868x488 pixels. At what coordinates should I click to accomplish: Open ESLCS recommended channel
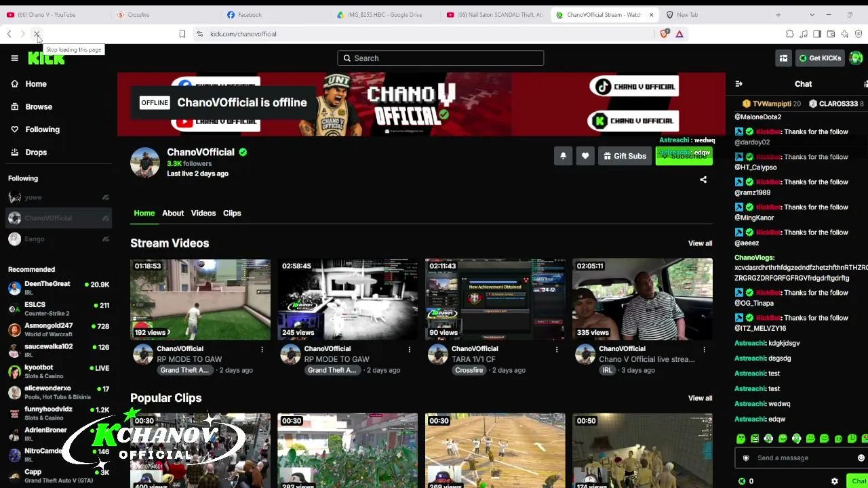coord(58,309)
